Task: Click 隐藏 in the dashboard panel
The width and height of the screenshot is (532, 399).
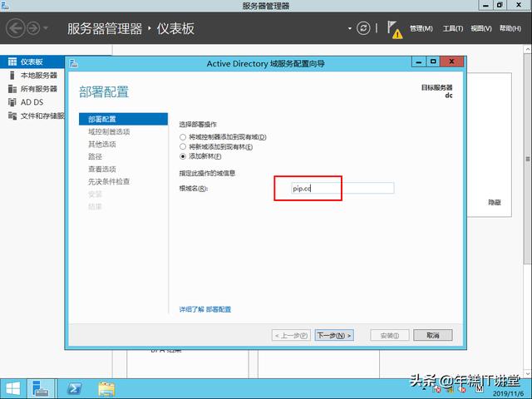Action: click(x=495, y=203)
